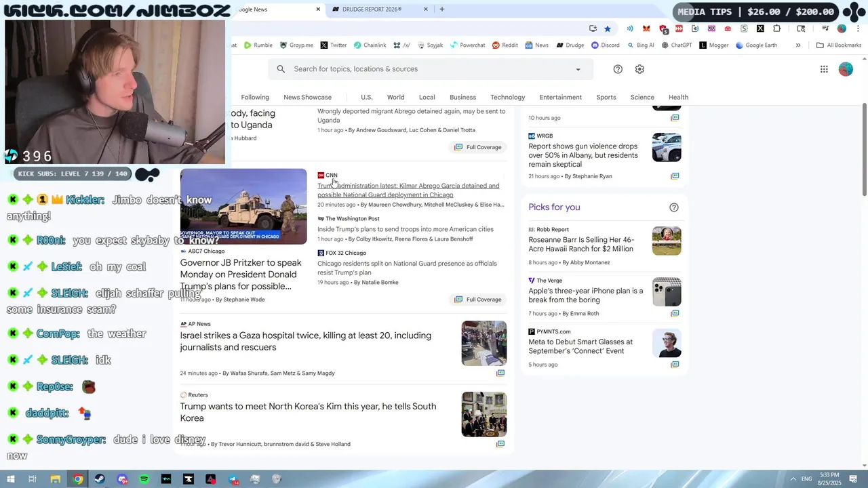Viewport: 868px width, 488px height.
Task: Select the News Showcase section
Action: pyautogui.click(x=307, y=97)
